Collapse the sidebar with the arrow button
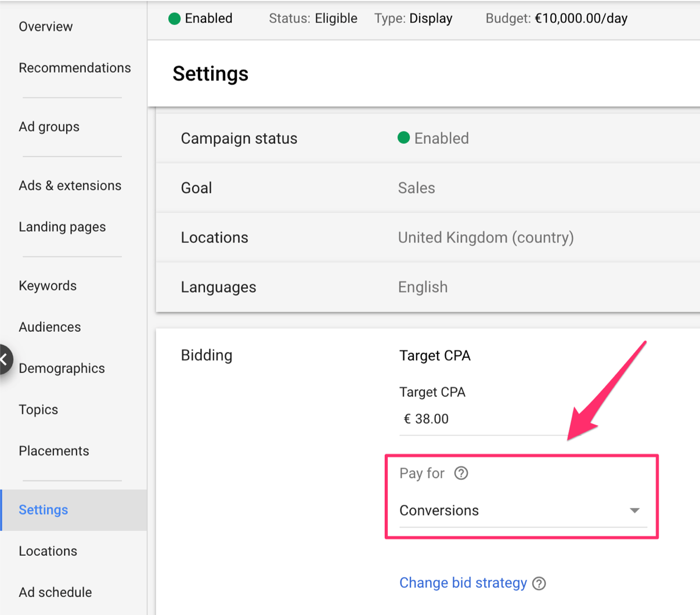The width and height of the screenshot is (700, 615). [5, 360]
